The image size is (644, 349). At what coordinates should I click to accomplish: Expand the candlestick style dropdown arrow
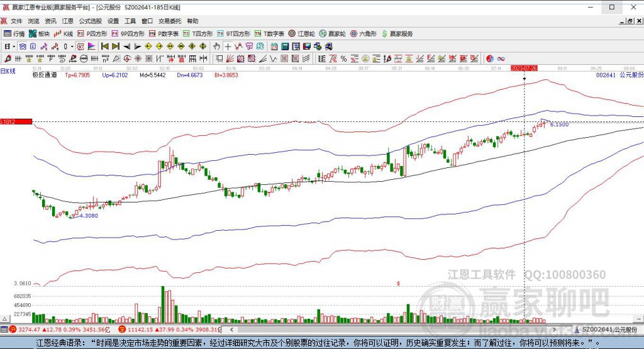[x=72, y=47]
